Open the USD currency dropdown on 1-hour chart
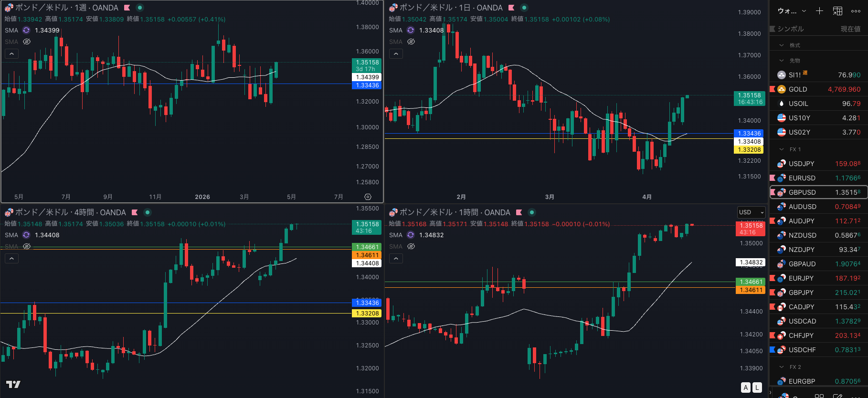 [751, 212]
